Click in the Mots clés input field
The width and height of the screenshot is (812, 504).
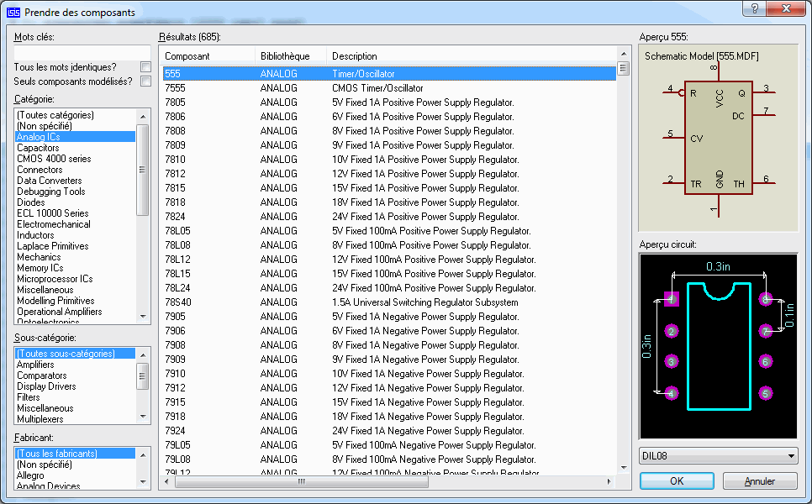pos(82,53)
